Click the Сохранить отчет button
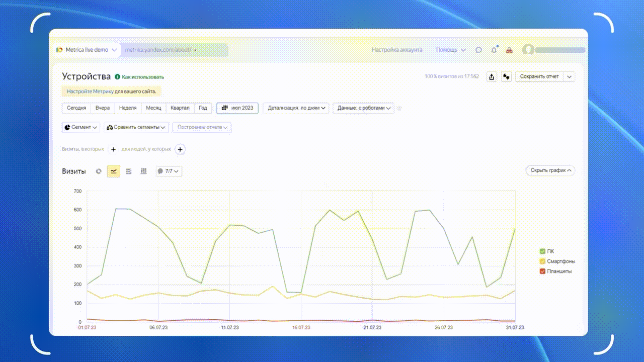Image resolution: width=644 pixels, height=362 pixels. tap(539, 76)
